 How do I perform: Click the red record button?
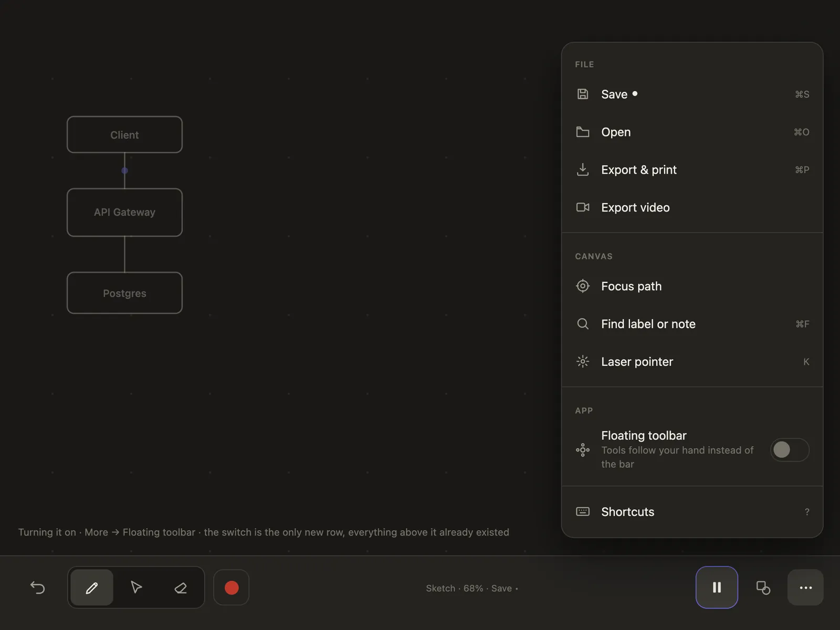pos(232,587)
